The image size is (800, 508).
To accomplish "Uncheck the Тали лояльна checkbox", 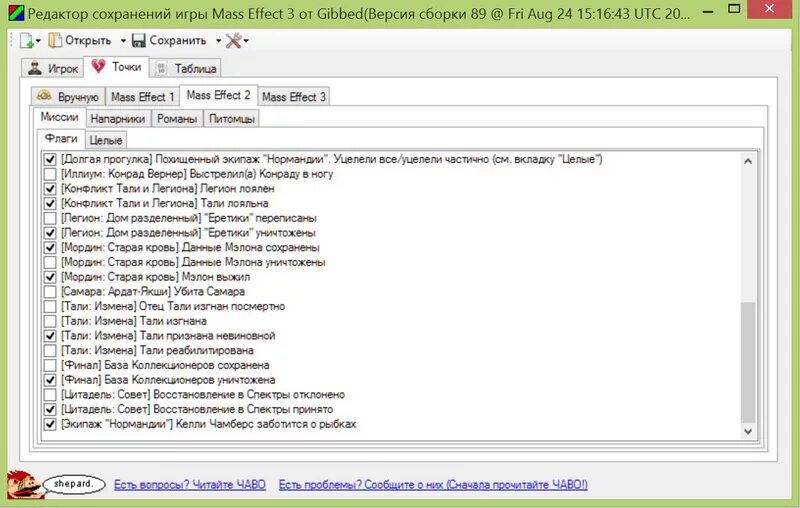I will click(49, 204).
